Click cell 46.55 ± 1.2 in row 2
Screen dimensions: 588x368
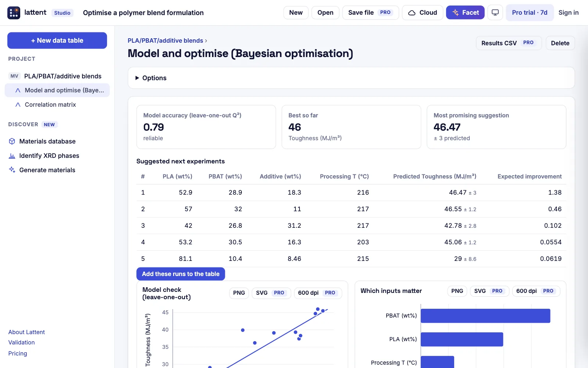point(460,209)
